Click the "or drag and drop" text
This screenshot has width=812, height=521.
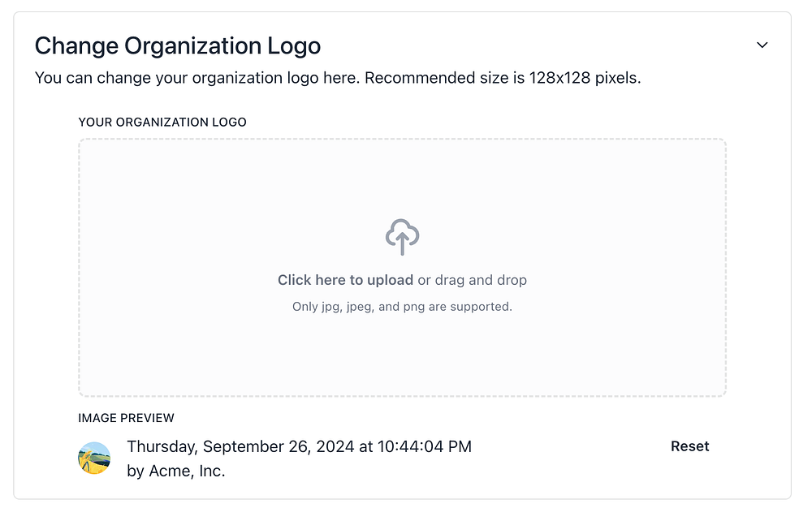click(x=473, y=280)
